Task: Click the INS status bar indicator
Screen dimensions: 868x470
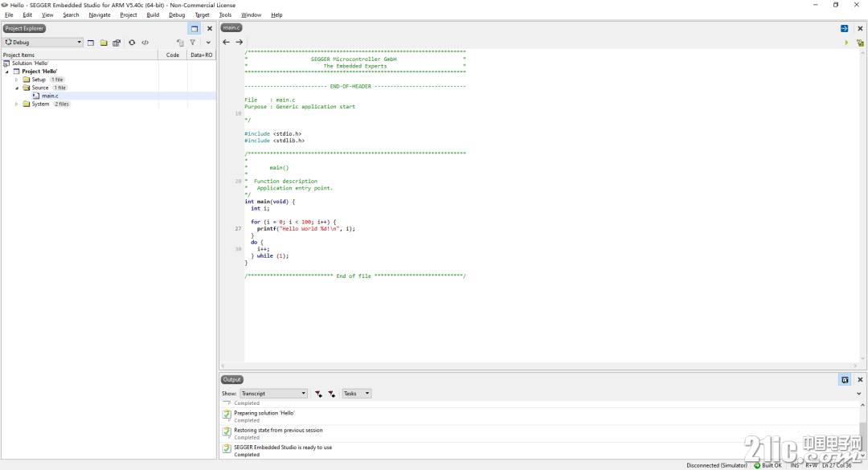Action: pos(795,465)
